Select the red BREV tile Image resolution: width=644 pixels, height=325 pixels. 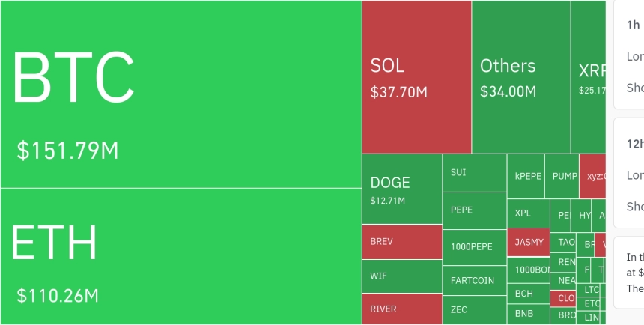point(401,242)
